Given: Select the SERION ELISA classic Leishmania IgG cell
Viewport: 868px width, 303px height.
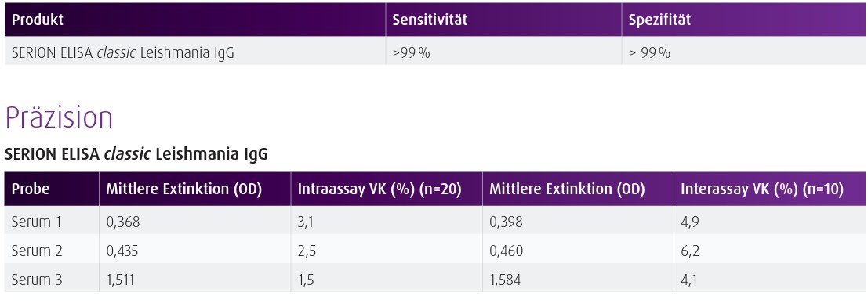Looking at the screenshot, I should tap(123, 54).
